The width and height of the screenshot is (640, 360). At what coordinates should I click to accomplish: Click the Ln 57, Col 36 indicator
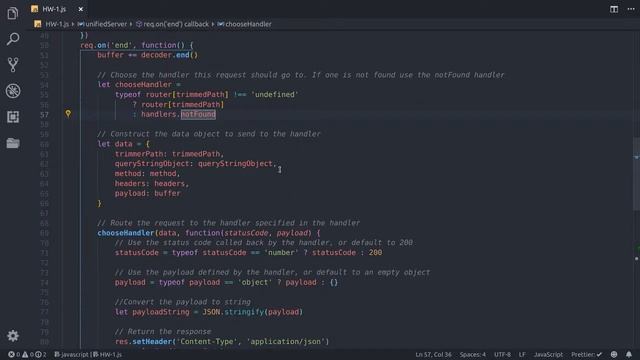[x=433, y=354]
